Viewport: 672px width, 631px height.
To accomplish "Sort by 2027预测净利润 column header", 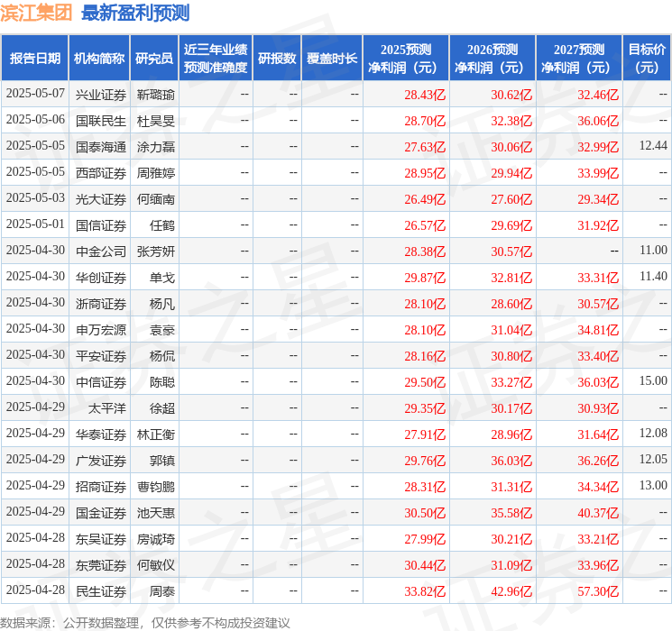I will (x=578, y=59).
